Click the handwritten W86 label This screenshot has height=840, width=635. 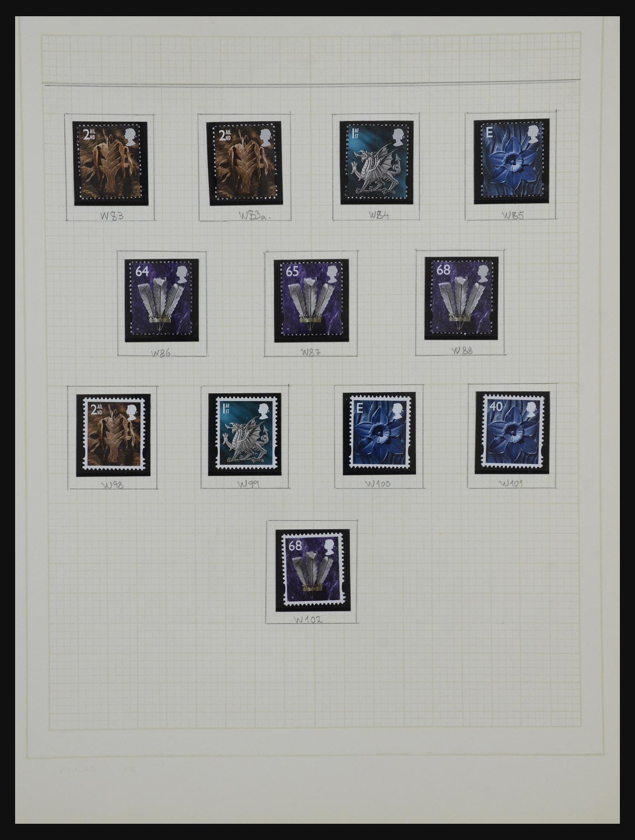click(x=161, y=353)
